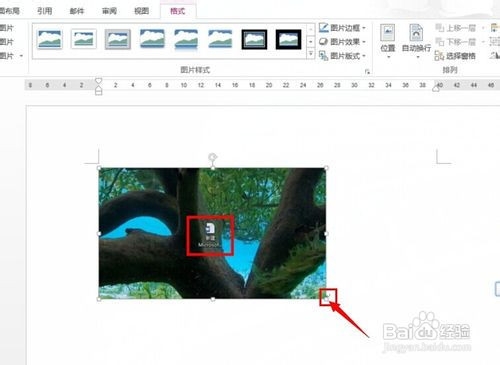Click the 图片效果 icon
Viewport: 500px width, 365px height.
pos(324,42)
